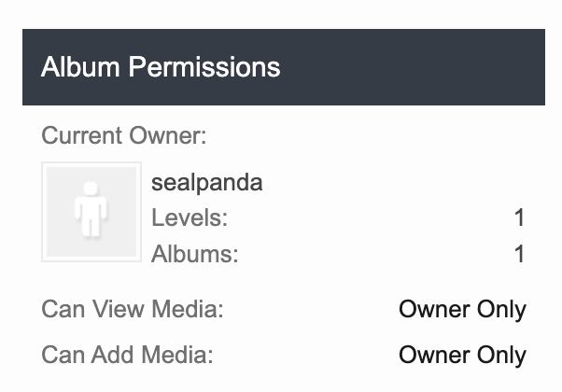Click Owner Only beside Can Add Media
562x392 pixels.
pos(462,355)
